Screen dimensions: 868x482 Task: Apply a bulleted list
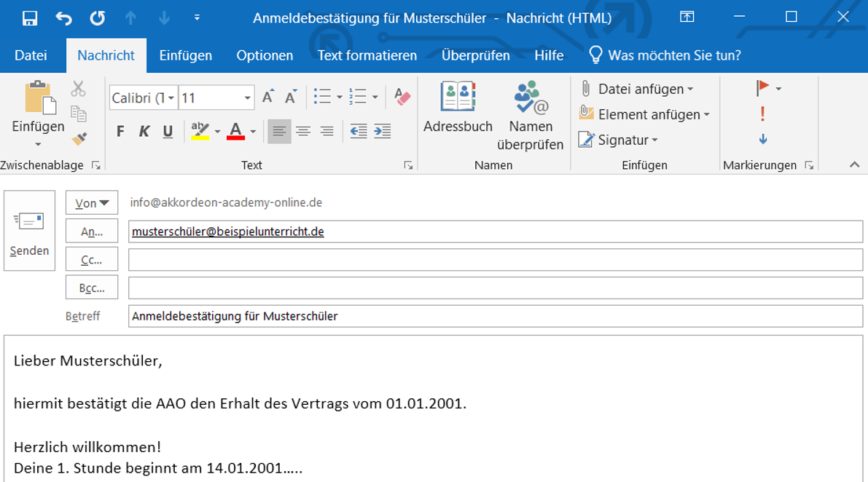pos(321,97)
